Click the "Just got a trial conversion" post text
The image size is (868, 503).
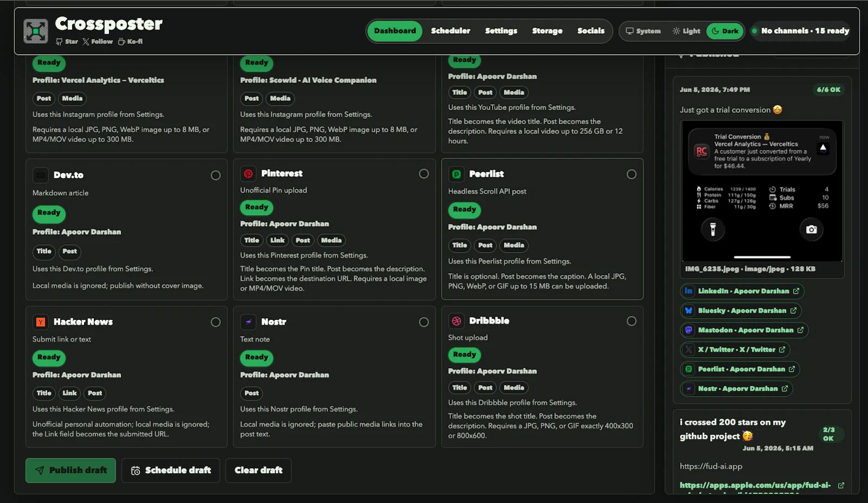click(x=730, y=110)
